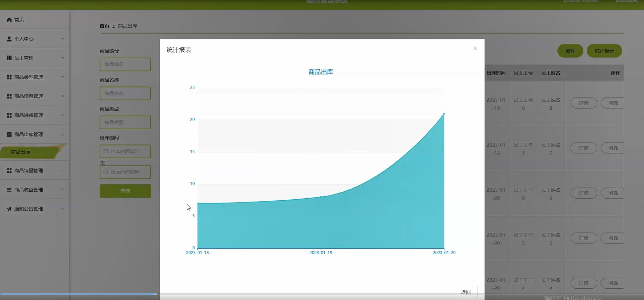
Task: Click the person icon for 个人中心
Action: pyautogui.click(x=9, y=39)
